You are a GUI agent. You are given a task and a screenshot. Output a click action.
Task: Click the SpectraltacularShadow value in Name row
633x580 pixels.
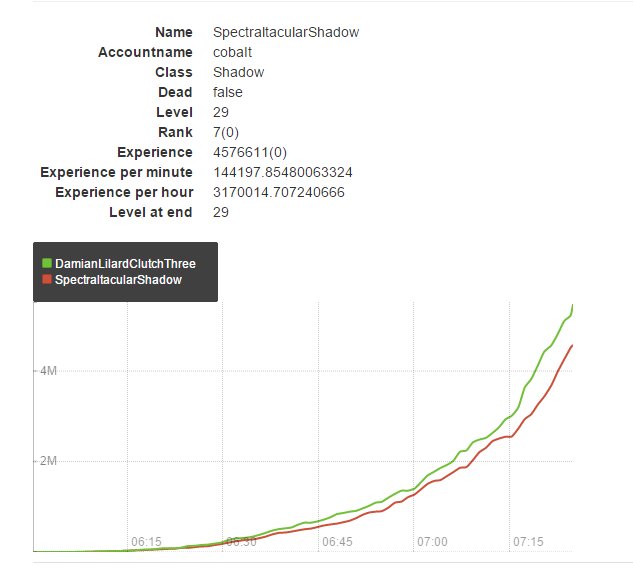285,32
